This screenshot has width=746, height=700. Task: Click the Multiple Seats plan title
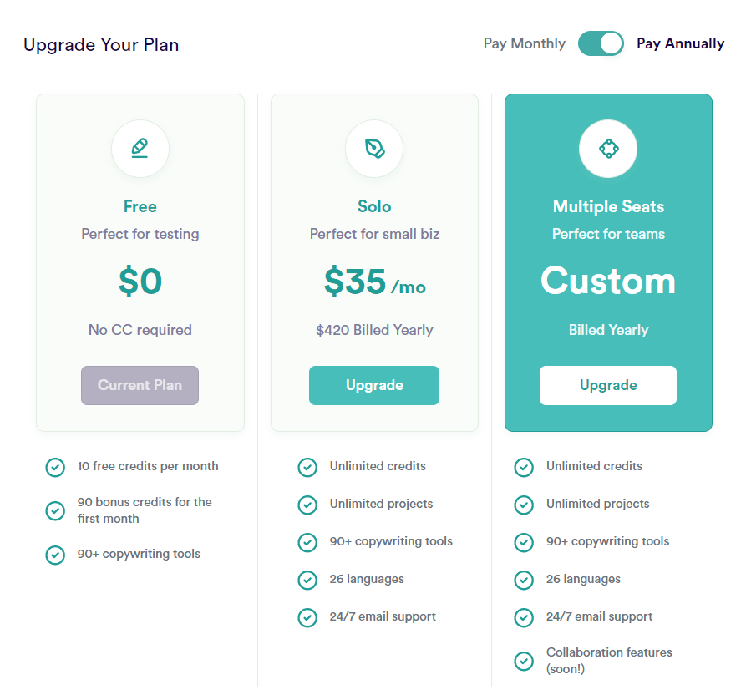[608, 206]
